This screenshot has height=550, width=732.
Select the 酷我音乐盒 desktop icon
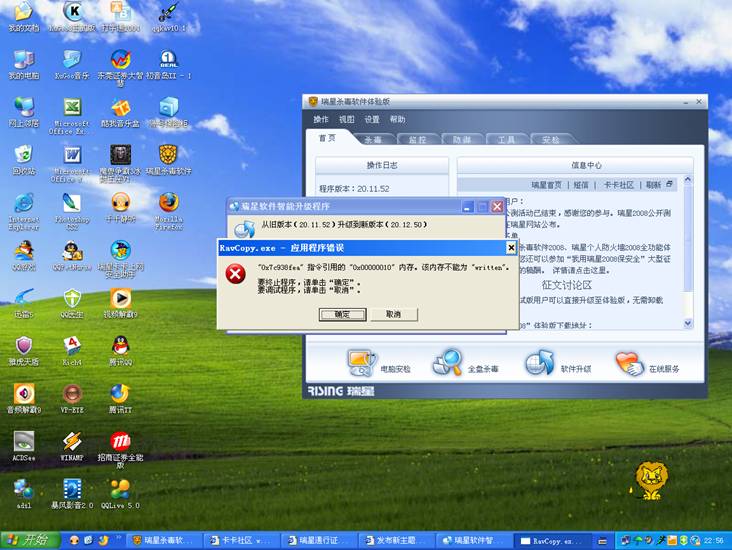120,112
